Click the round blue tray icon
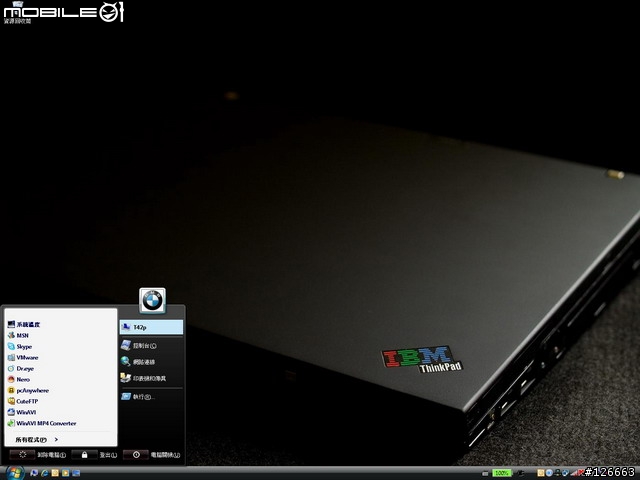Screen dimensions: 640x480 pyautogui.click(x=549, y=473)
